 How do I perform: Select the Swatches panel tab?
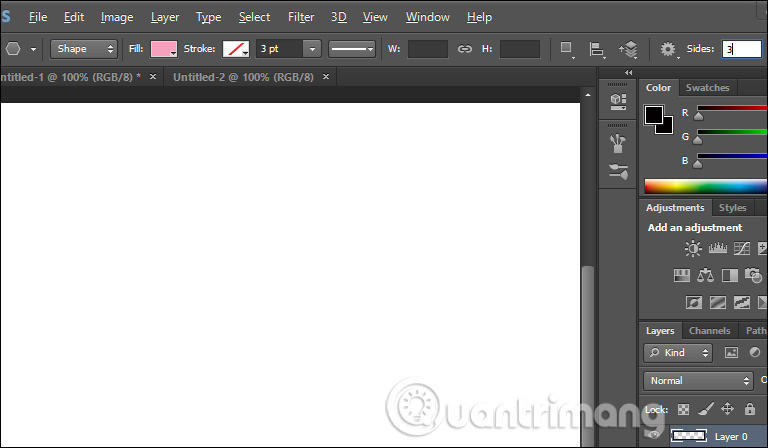click(707, 88)
